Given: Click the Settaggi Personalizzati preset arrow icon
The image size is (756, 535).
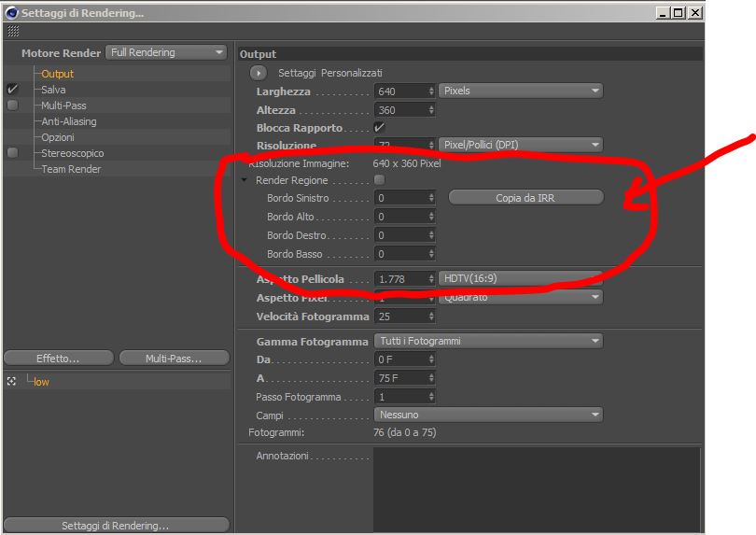Looking at the screenshot, I should point(259,73).
